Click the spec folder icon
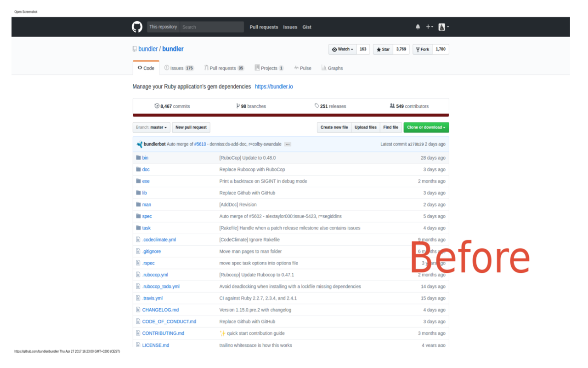The height and width of the screenshot is (368, 588). [x=138, y=216]
